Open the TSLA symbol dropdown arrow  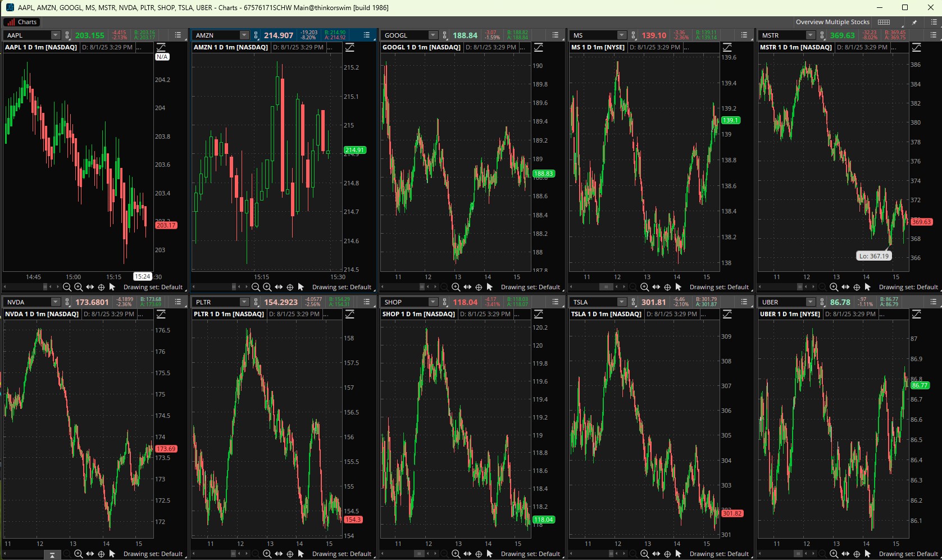621,302
